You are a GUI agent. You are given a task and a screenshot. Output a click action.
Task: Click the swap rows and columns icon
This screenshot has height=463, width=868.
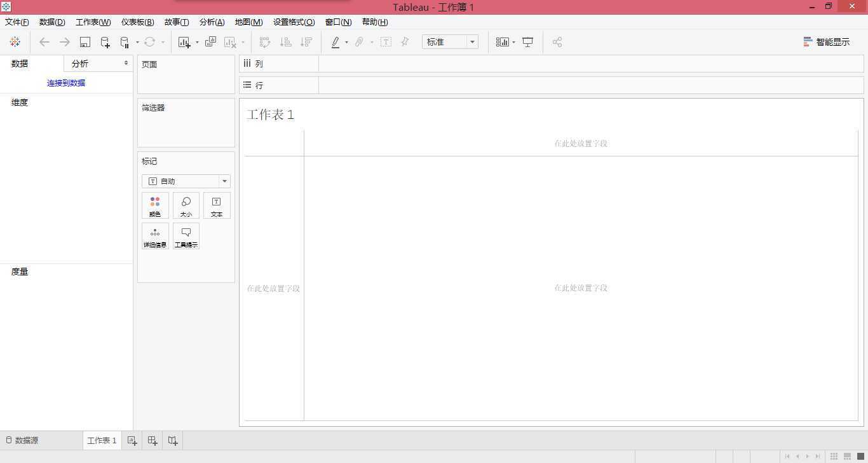point(265,42)
